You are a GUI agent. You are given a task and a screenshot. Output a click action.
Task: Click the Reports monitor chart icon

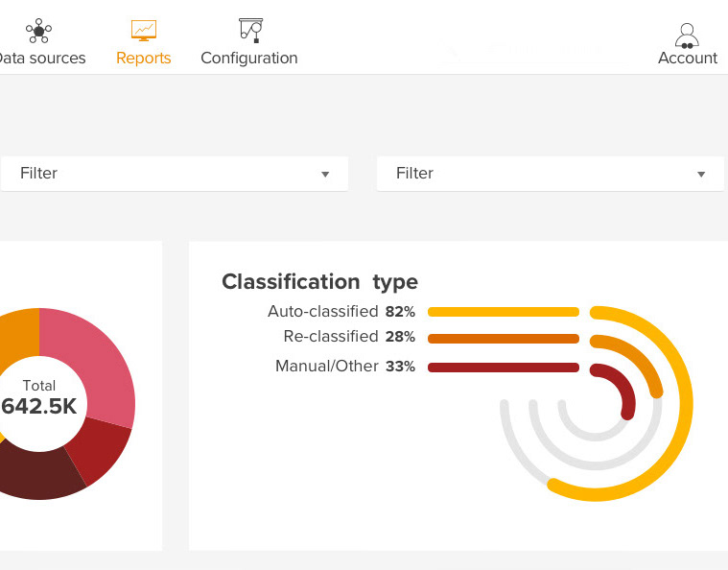[144, 31]
